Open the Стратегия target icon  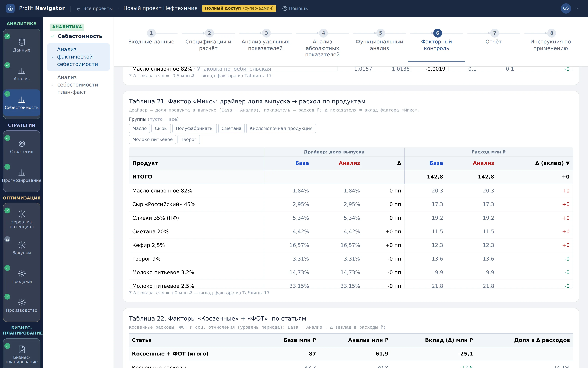(22, 144)
